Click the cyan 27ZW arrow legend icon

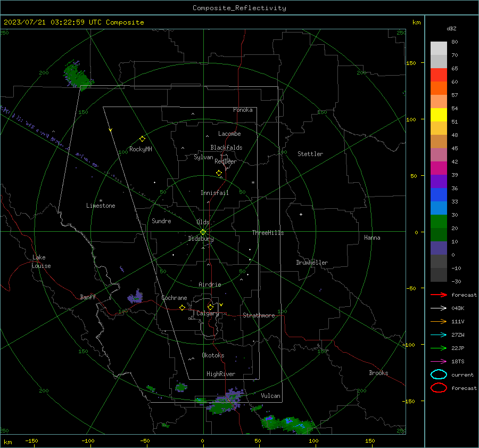[439, 335]
